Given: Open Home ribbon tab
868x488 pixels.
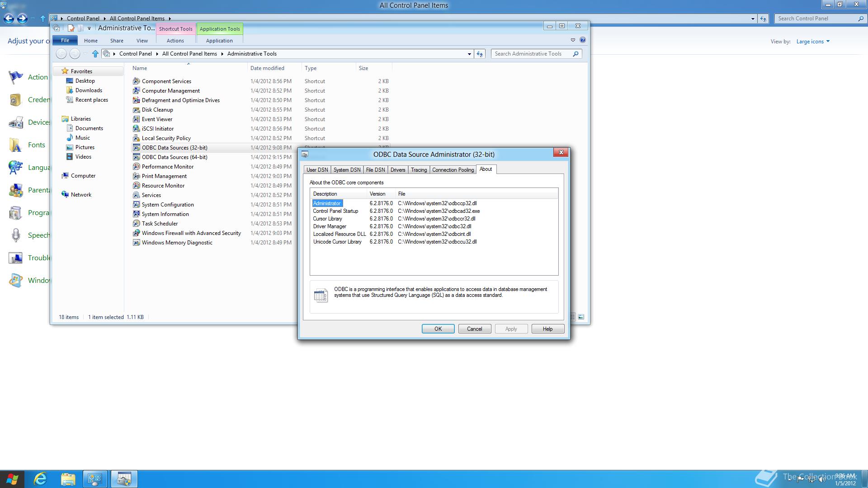Looking at the screenshot, I should [91, 41].
